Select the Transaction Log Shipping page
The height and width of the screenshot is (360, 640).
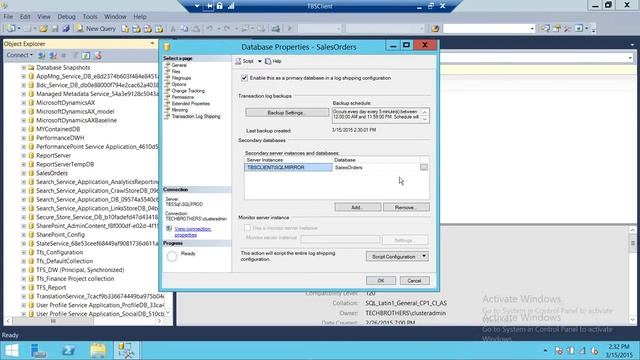click(196, 116)
